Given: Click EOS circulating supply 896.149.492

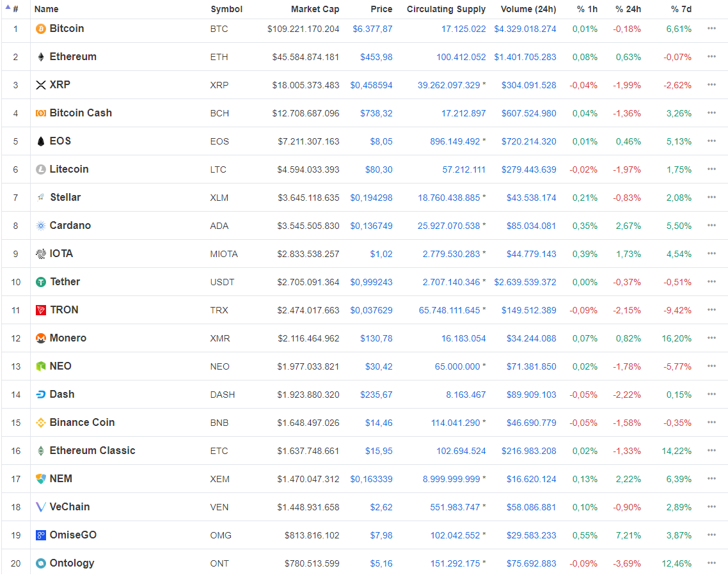Looking at the screenshot, I should pyautogui.click(x=455, y=141).
